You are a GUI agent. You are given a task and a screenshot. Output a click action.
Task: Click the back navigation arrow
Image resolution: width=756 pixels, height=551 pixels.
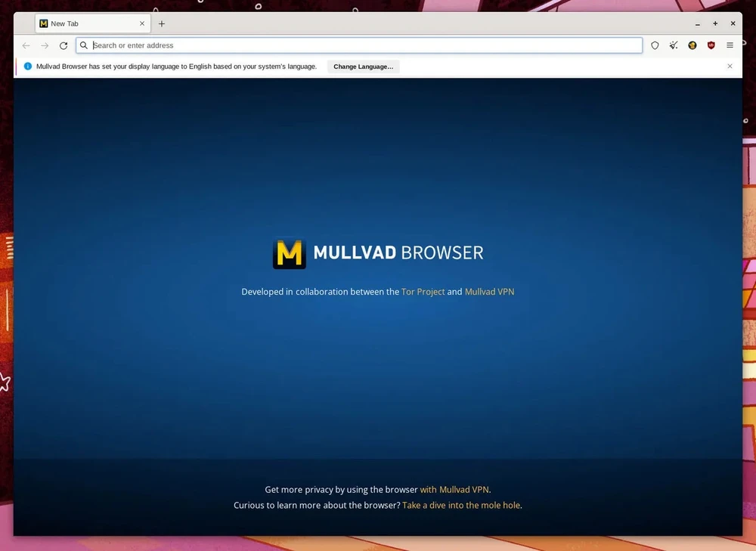coord(26,45)
